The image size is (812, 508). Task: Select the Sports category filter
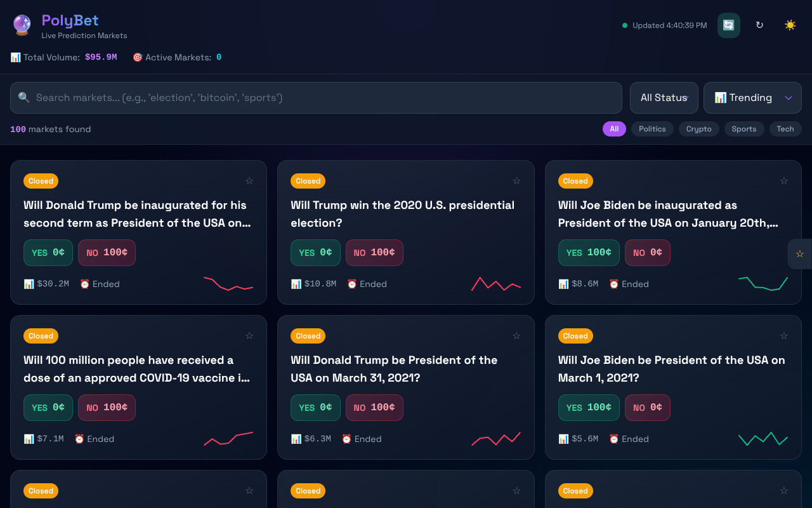tap(744, 129)
